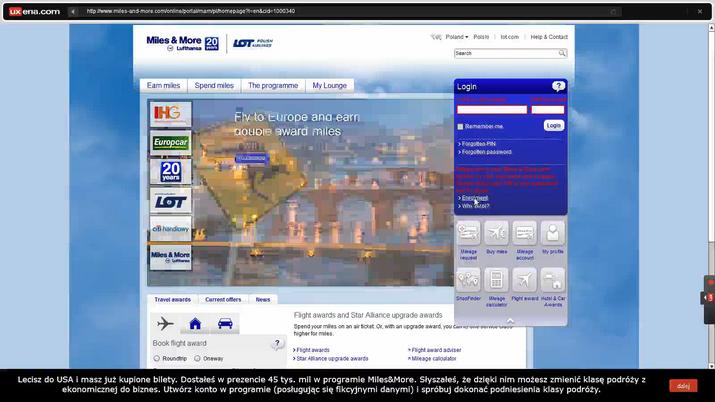Click the banner's small blue button

click(252, 159)
